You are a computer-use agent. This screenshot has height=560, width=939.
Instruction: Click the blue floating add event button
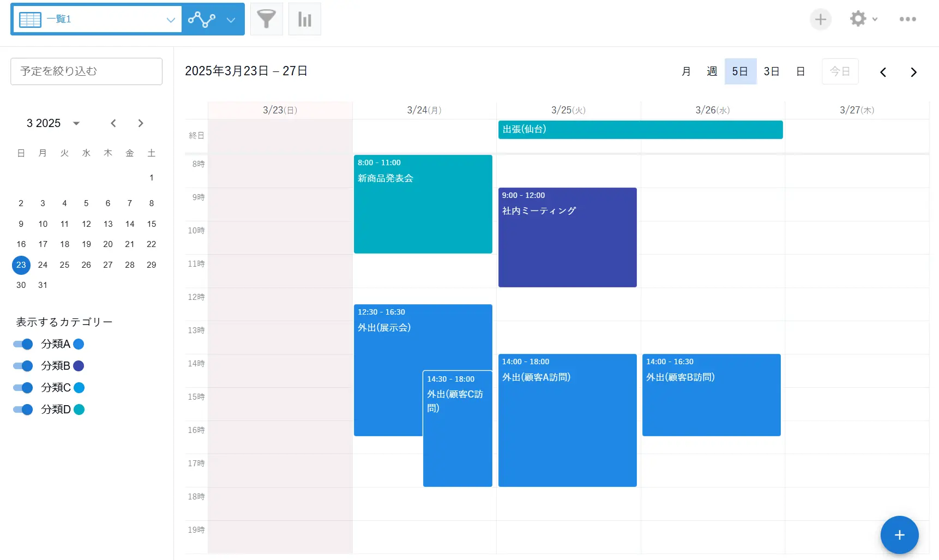[x=899, y=535]
